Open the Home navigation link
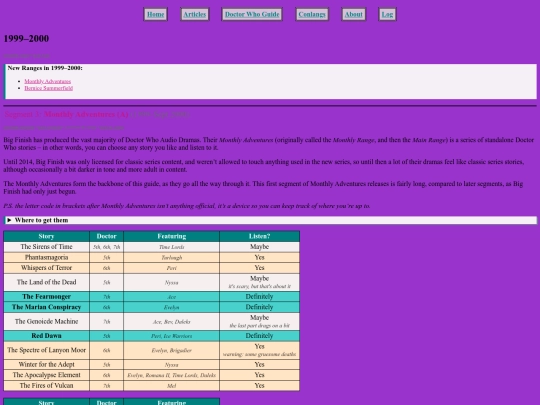 pyautogui.click(x=155, y=14)
